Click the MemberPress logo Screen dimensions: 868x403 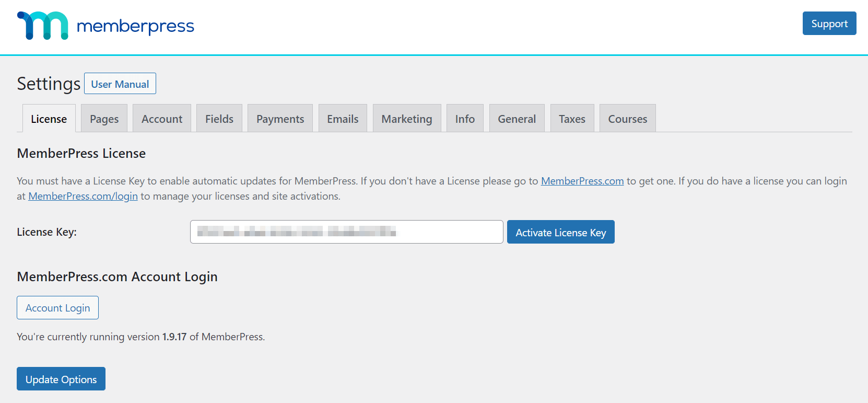105,25
